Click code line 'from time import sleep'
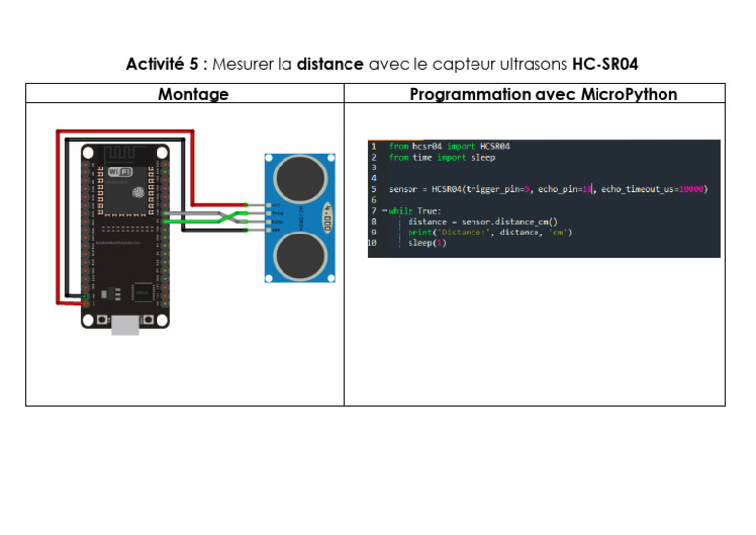The height and width of the screenshot is (535, 756). (442, 158)
